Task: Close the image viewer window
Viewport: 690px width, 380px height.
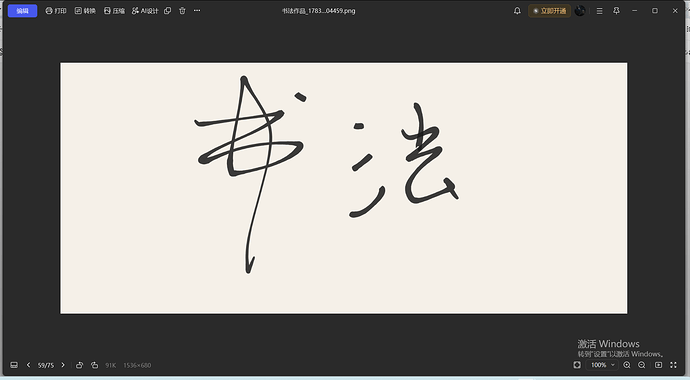Action: (x=675, y=11)
